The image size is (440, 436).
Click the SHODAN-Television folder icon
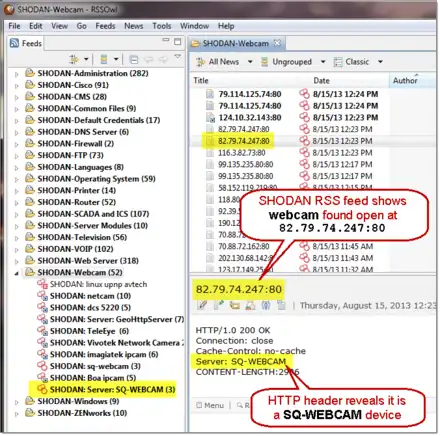[x=30, y=237]
